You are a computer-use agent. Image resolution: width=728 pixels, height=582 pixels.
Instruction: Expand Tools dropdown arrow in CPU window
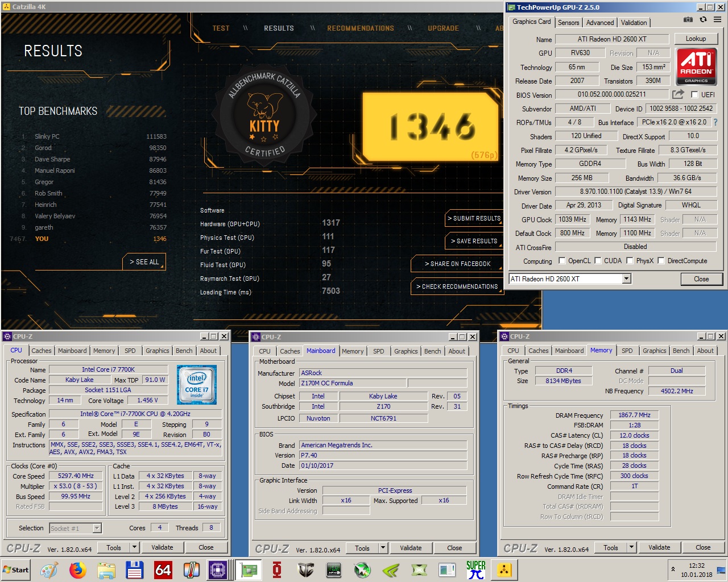pos(135,547)
